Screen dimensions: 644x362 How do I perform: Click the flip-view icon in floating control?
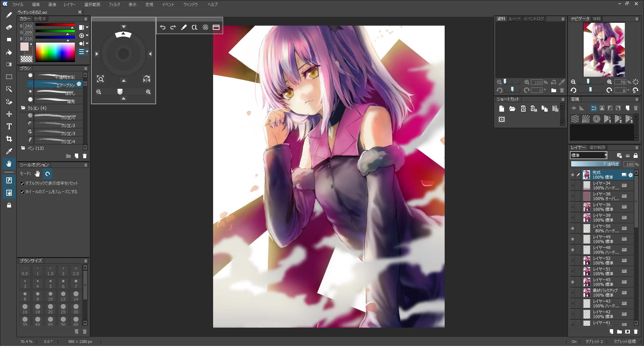[x=147, y=79]
